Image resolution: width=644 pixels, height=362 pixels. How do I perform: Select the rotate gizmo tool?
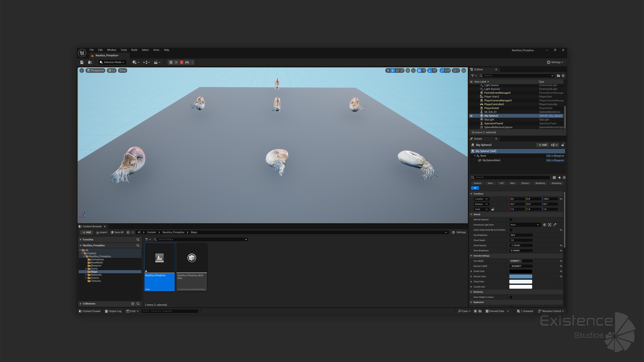coord(397,71)
